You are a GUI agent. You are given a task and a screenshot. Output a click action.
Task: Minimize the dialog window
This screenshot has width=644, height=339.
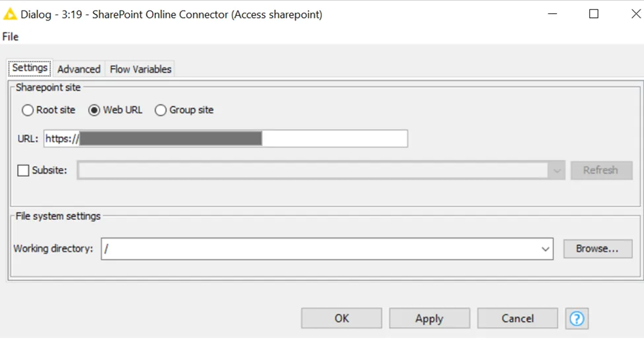click(x=552, y=14)
